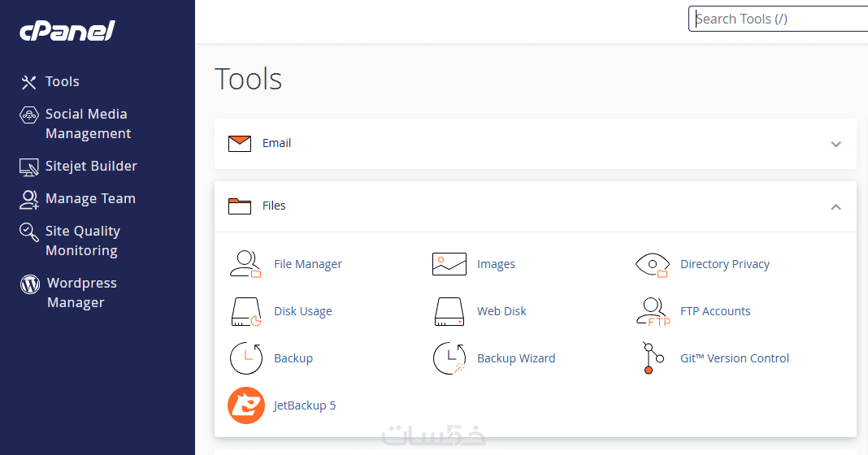Click the Social Media Management hexagon icon
Image resolution: width=868 pixels, height=455 pixels.
coord(28,115)
